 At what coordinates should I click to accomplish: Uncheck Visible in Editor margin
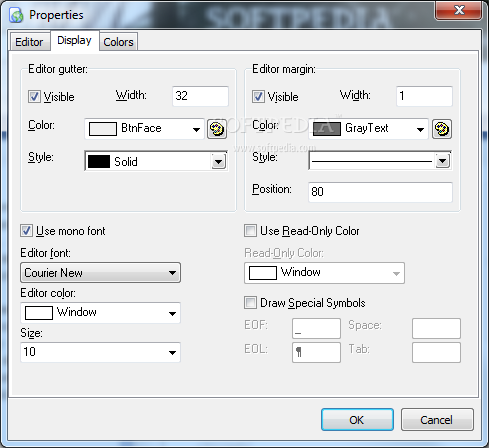258,97
